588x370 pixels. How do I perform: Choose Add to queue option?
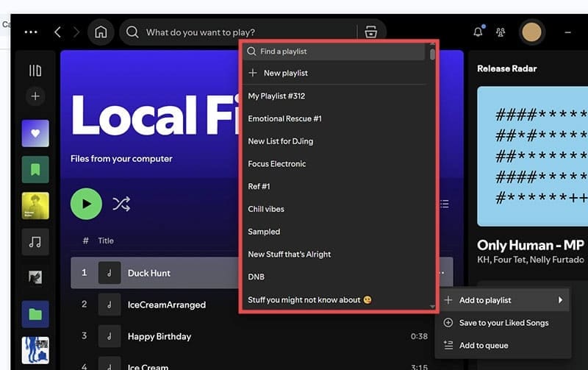494,345
